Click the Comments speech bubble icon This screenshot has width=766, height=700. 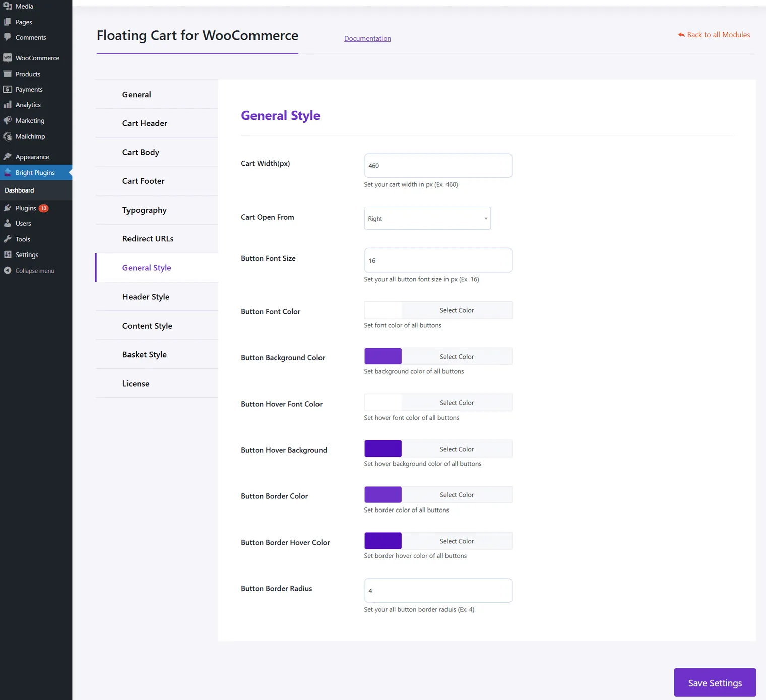tap(8, 37)
